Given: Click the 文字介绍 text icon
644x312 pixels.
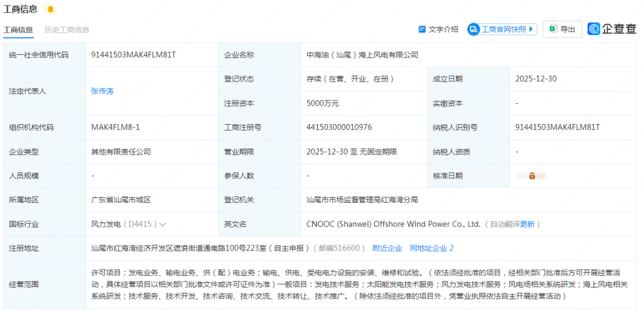Looking at the screenshot, I should pos(422,29).
